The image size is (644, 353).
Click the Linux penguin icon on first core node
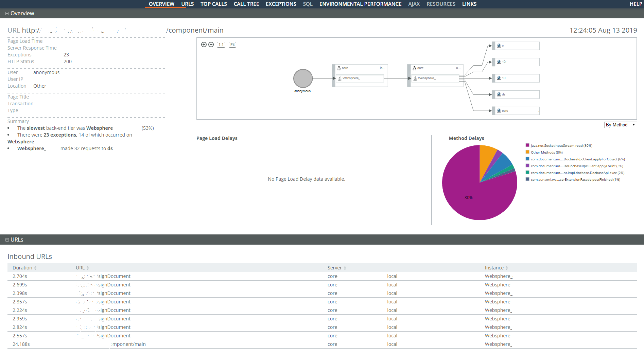339,68
